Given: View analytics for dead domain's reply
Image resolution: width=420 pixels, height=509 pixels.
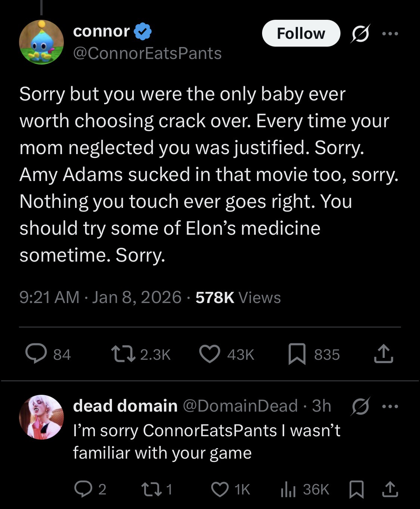Looking at the screenshot, I should coord(288,489).
